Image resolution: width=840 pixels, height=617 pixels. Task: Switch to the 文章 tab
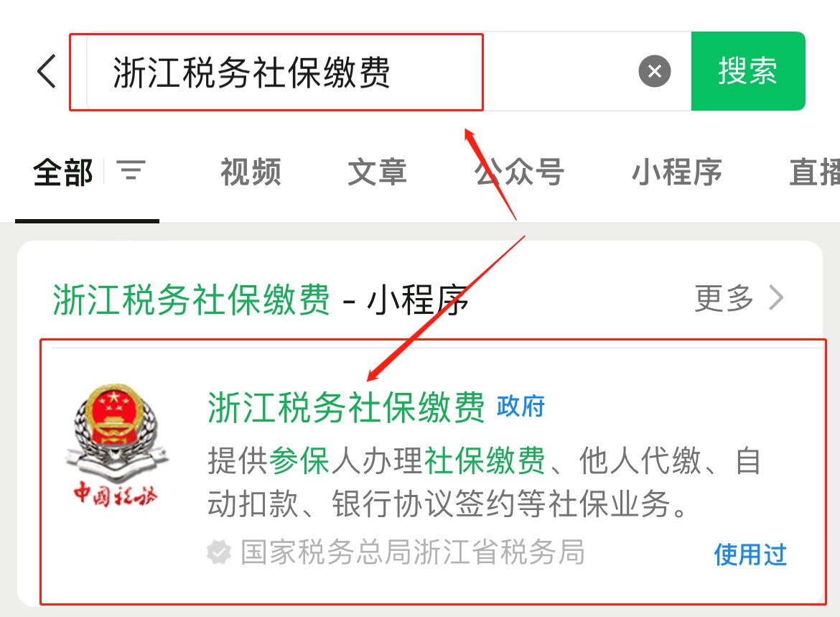point(377,172)
